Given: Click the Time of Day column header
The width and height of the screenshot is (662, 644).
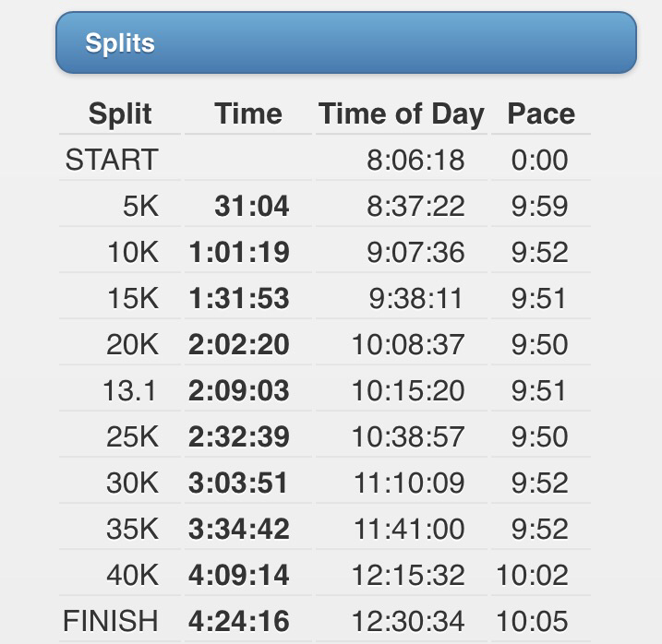Looking at the screenshot, I should click(x=401, y=114).
